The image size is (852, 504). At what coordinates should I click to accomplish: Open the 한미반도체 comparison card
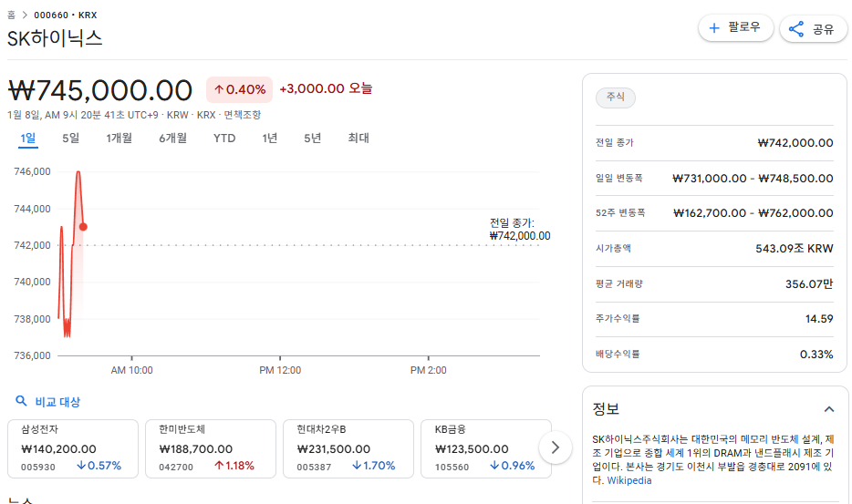point(211,448)
